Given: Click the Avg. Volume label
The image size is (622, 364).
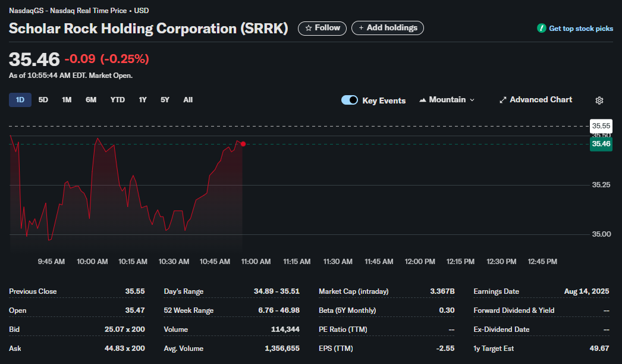Looking at the screenshot, I should 184,349.
